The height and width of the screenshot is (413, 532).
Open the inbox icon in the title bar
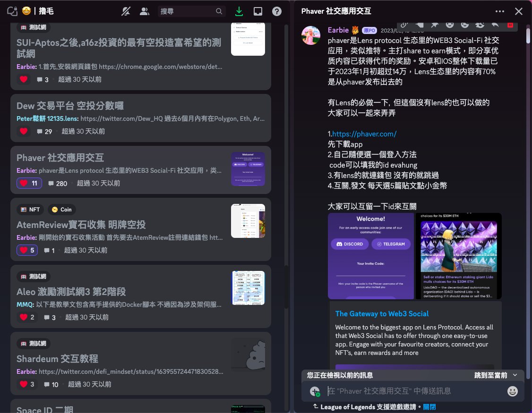point(258,10)
